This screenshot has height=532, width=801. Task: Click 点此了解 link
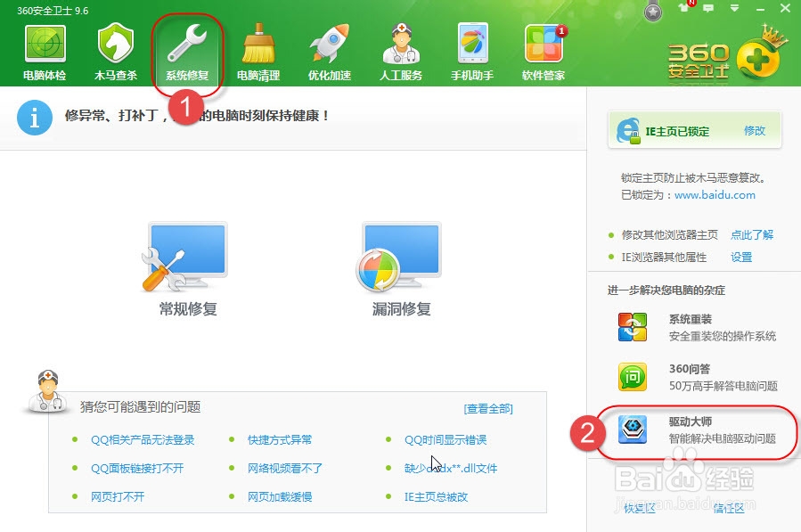click(752, 234)
